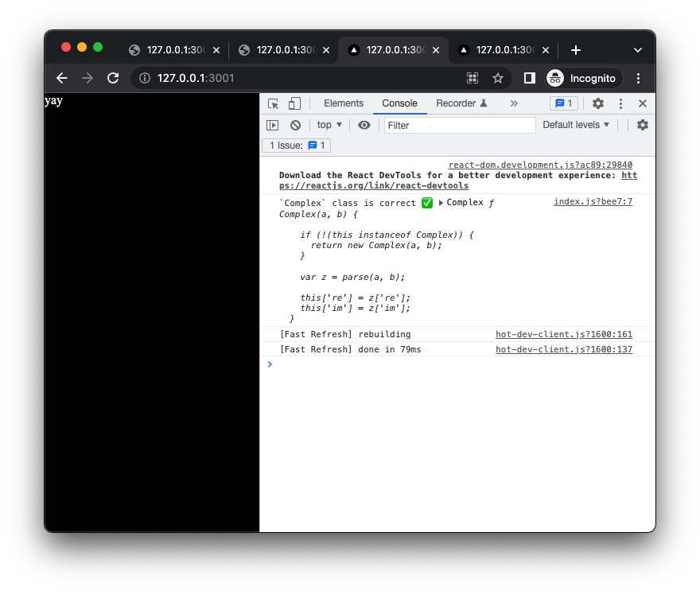Click the yellow window minimize button
The width and height of the screenshot is (700, 591).
coord(82,47)
